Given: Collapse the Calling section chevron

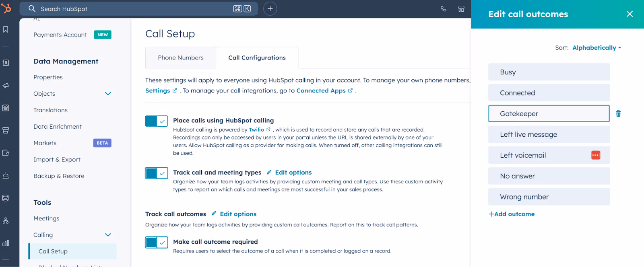Looking at the screenshot, I should click(x=108, y=235).
